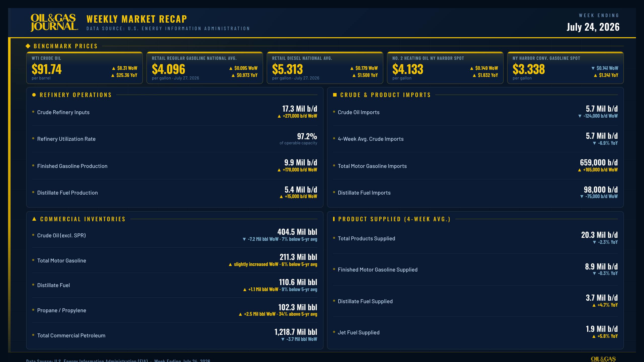Click the circle icon beside Refinery Operations
Image resolution: width=644 pixels, height=362 pixels.
click(34, 95)
